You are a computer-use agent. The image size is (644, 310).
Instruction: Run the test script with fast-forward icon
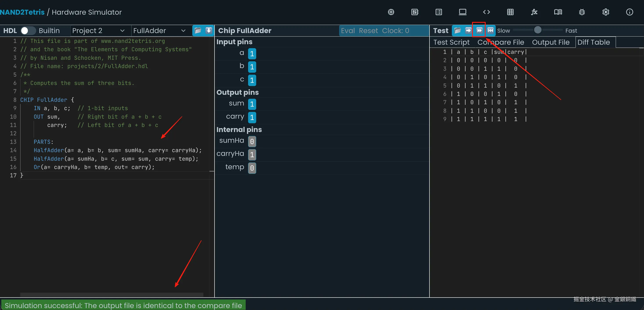(x=479, y=30)
